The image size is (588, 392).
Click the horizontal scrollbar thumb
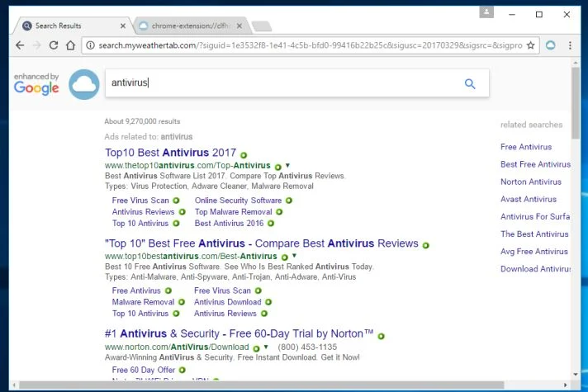coord(261,385)
